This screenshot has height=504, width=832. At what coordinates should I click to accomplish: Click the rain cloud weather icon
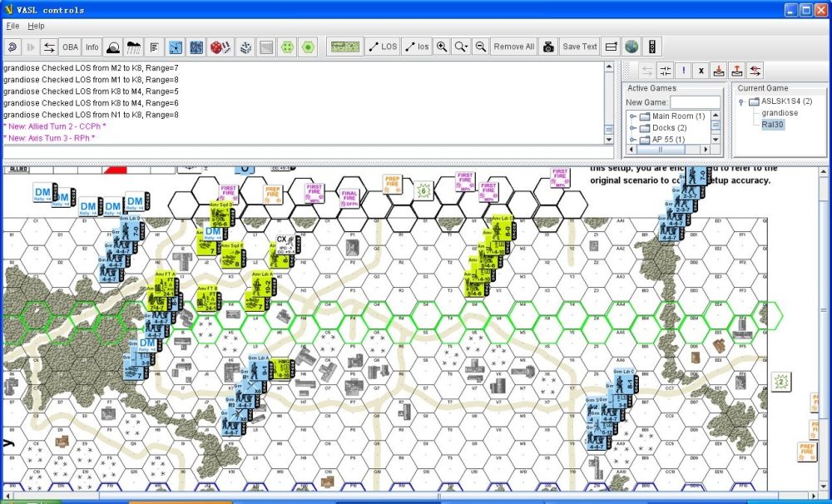[134, 47]
